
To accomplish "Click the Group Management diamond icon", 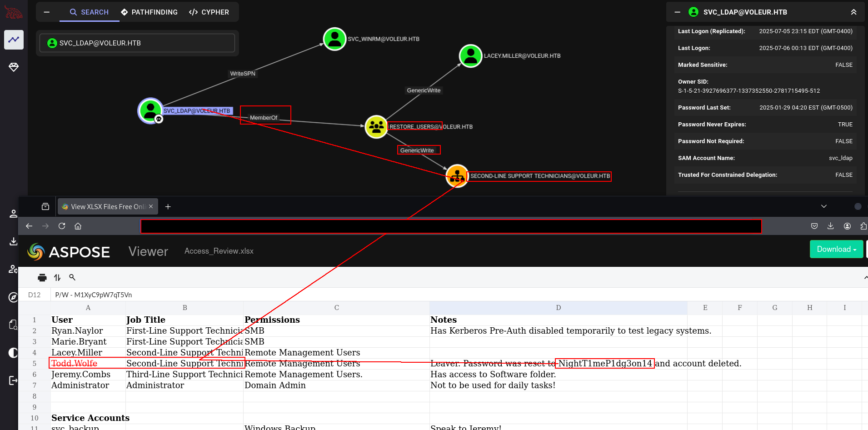I will (x=14, y=67).
